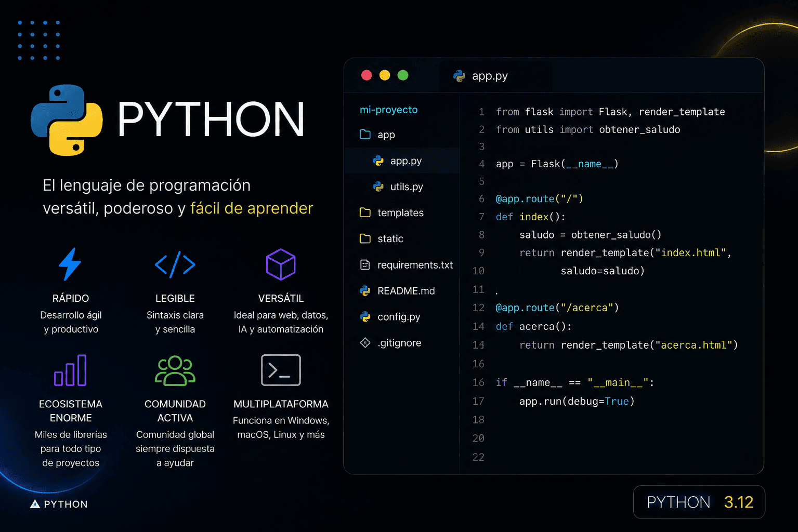This screenshot has width=798, height=532.
Task: Click the Python icon in the app.py tab
Action: click(459, 76)
